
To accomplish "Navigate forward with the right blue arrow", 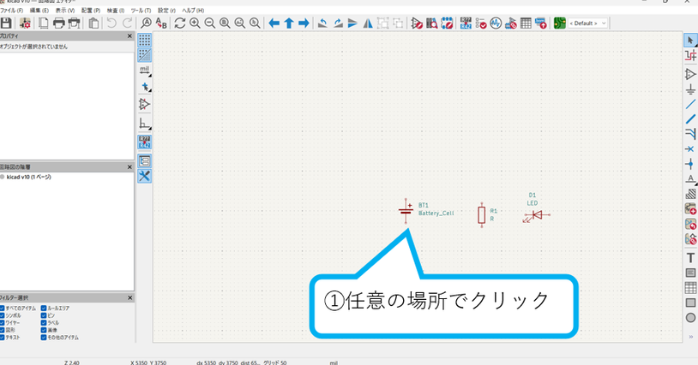I will click(304, 23).
